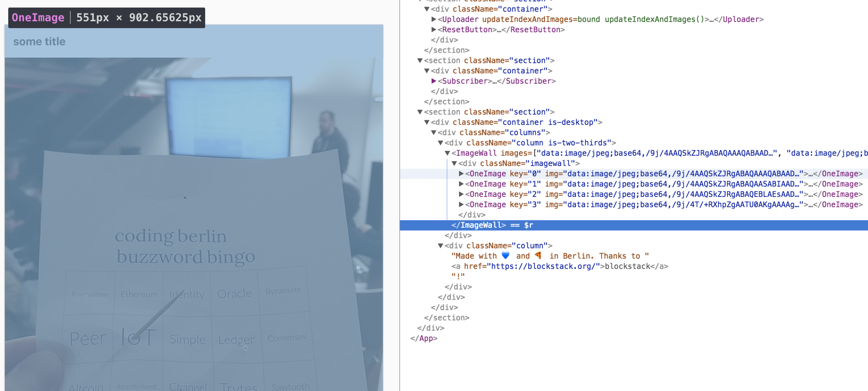Select the blockstack anchor element line
This screenshot has height=391, width=868.
(559, 266)
